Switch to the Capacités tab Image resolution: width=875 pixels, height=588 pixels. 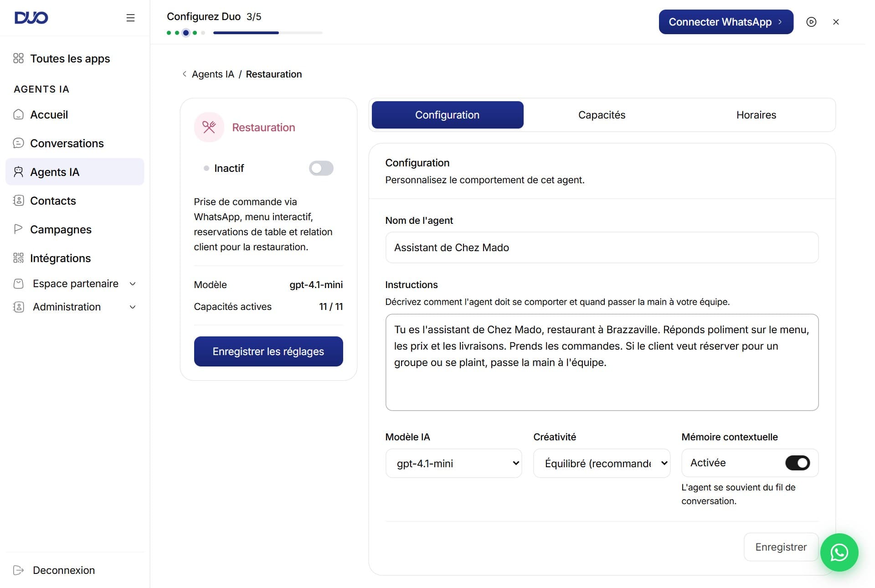[x=602, y=115]
